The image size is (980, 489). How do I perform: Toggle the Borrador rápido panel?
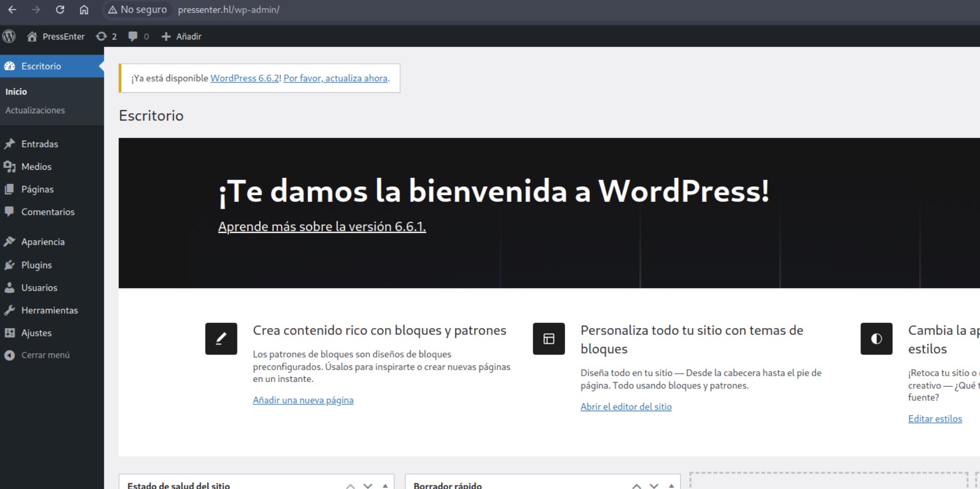pos(671,486)
